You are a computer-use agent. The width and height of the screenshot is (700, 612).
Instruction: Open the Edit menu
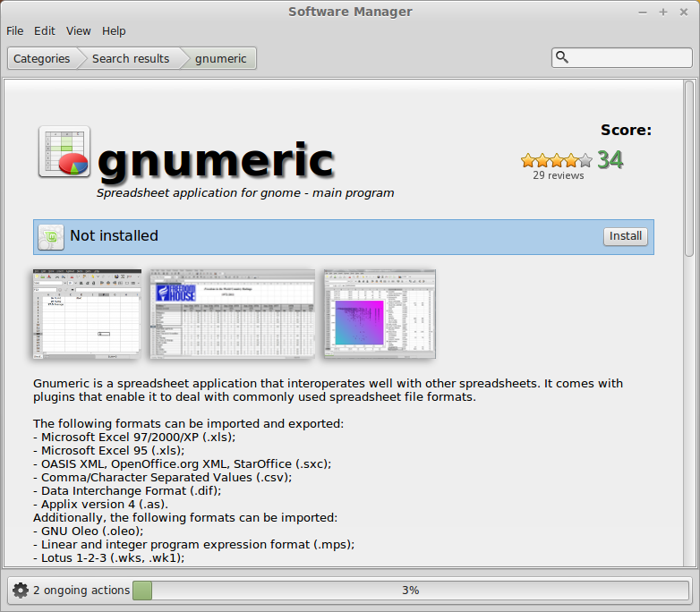coord(44,30)
